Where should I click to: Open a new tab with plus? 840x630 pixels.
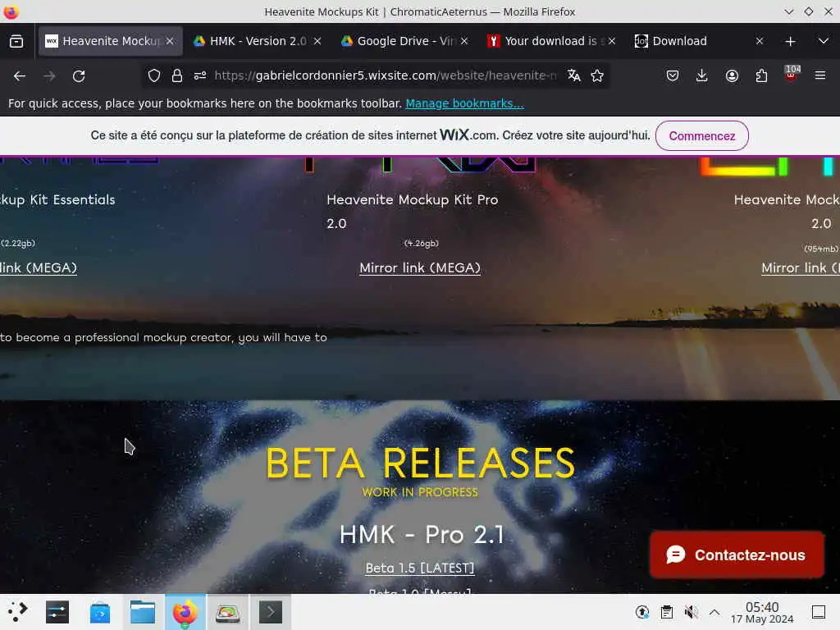click(x=790, y=41)
